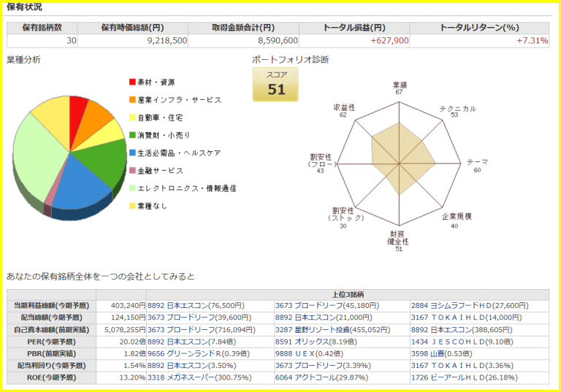Select the dark green pie chart slice
This screenshot has width=561, height=392.
(105, 161)
